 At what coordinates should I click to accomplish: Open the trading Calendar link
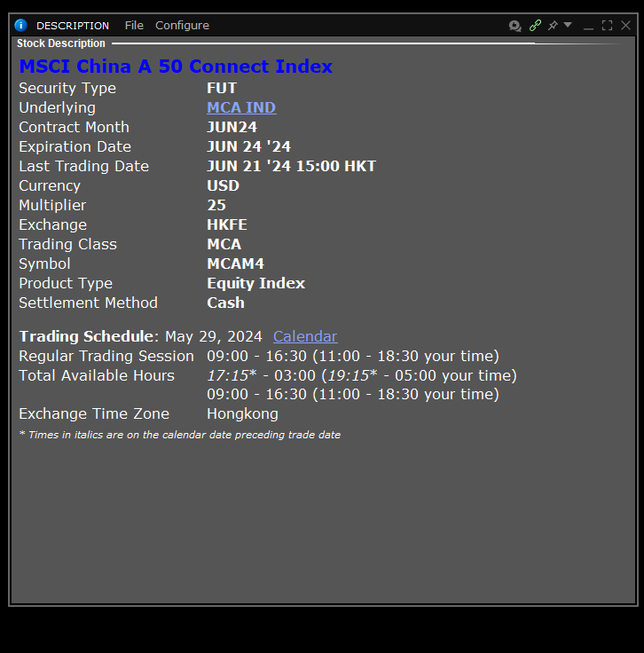(x=305, y=336)
